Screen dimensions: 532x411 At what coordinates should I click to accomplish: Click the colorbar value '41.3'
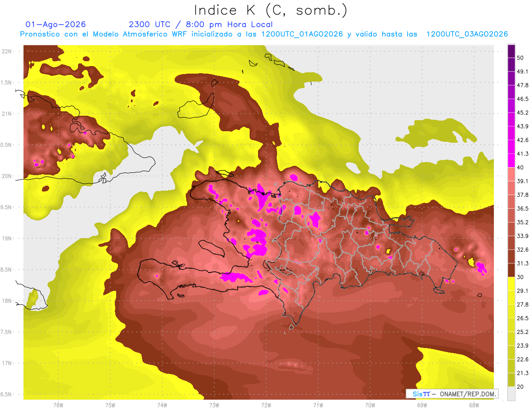click(522, 154)
